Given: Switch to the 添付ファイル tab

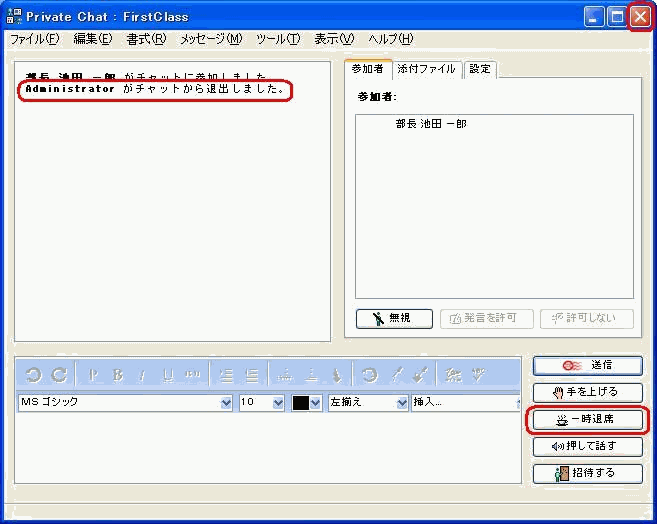Looking at the screenshot, I should [x=426, y=69].
